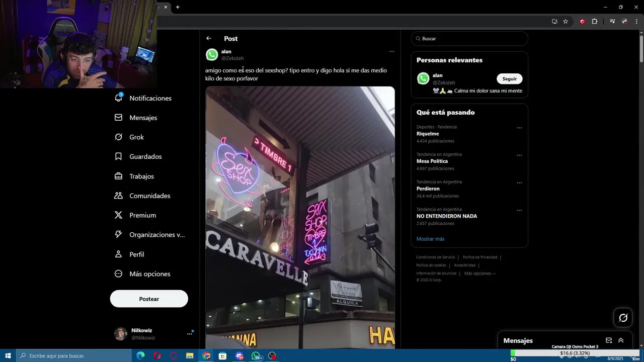Click the Windows taskbar search box
Image resolution: width=644 pixels, height=362 pixels.
pyautogui.click(x=73, y=356)
